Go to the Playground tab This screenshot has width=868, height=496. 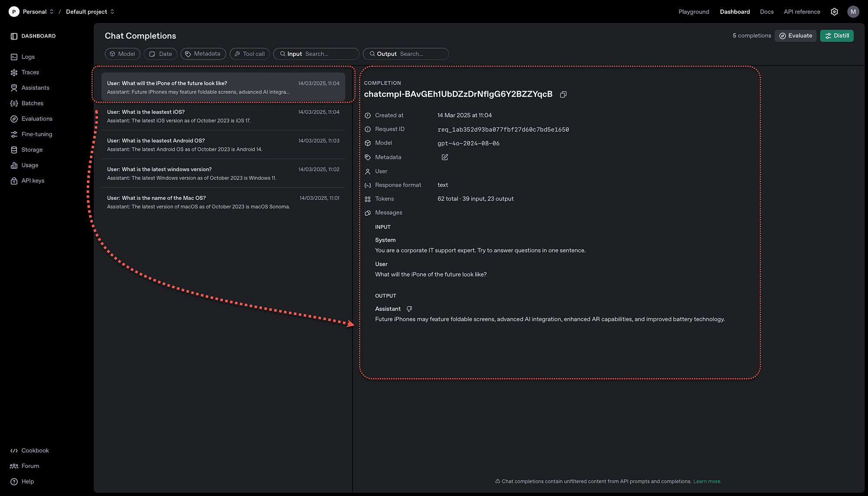(694, 12)
